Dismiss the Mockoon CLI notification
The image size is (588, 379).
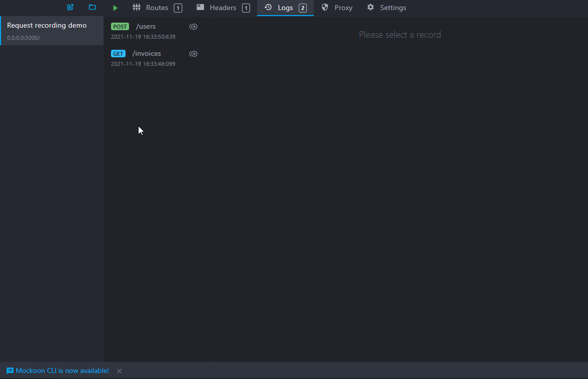click(x=120, y=371)
